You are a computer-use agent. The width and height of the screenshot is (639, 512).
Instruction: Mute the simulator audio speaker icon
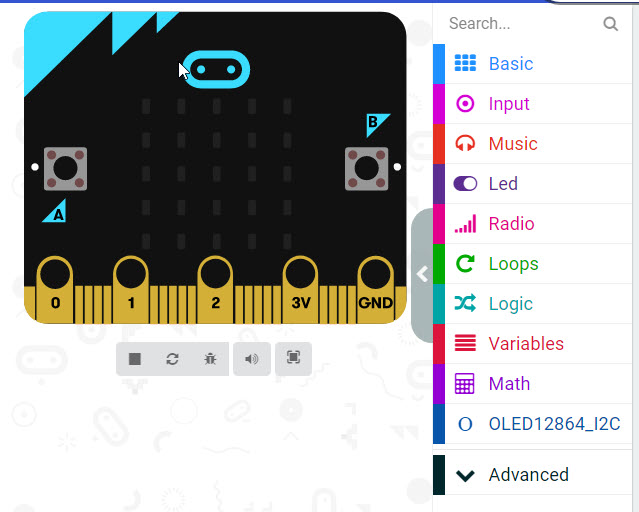pyautogui.click(x=252, y=359)
